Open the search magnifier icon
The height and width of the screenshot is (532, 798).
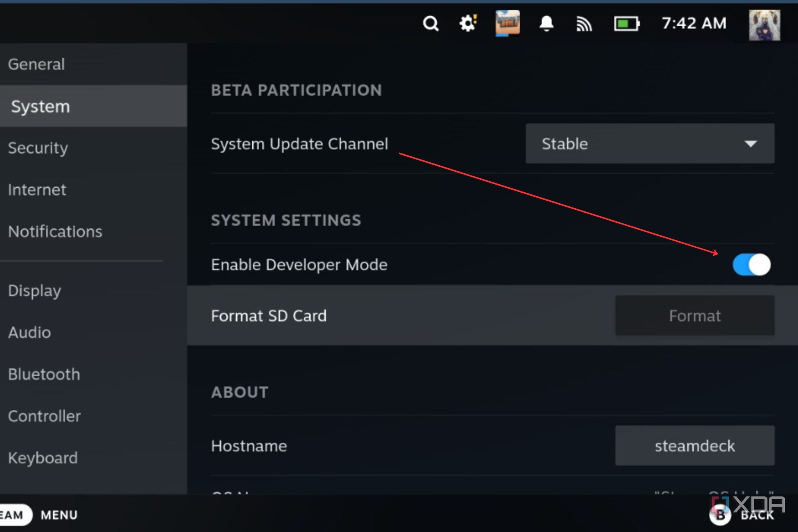point(431,24)
